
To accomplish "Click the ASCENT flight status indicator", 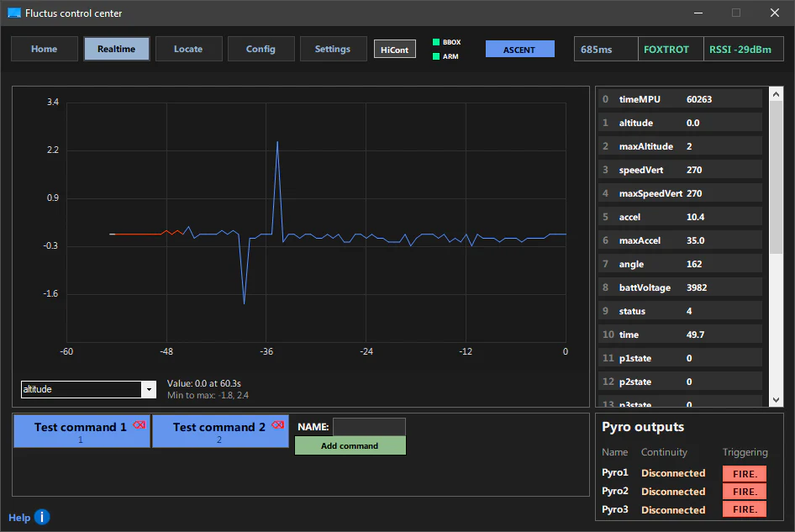I will (519, 50).
